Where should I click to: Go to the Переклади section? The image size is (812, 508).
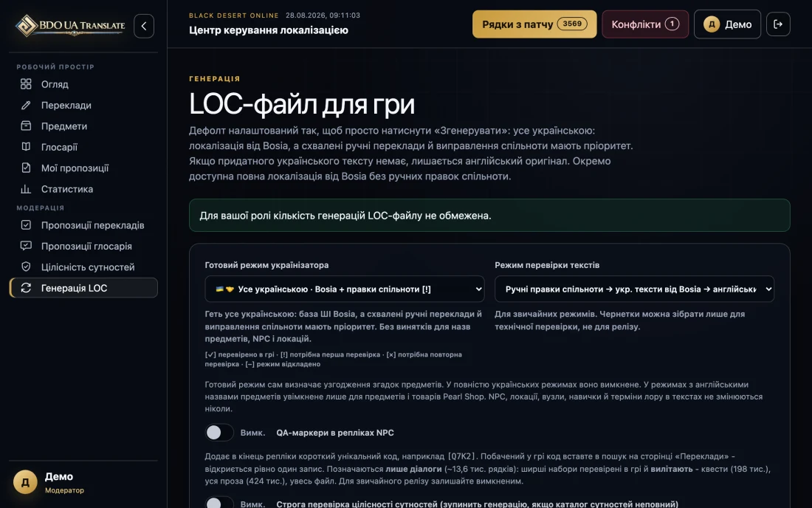[x=83, y=105]
